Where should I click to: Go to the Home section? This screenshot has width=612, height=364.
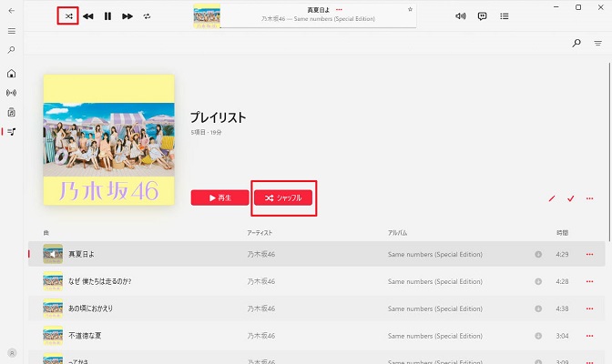pyautogui.click(x=11, y=74)
